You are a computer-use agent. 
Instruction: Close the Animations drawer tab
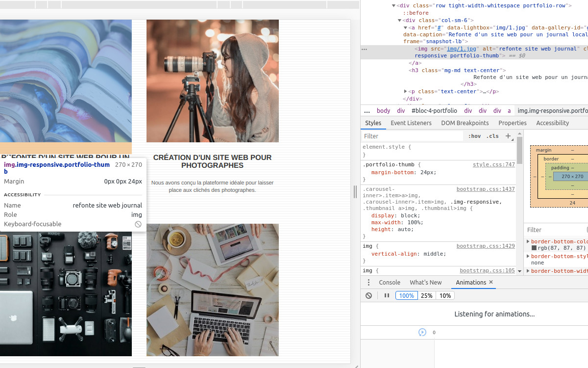(x=491, y=282)
